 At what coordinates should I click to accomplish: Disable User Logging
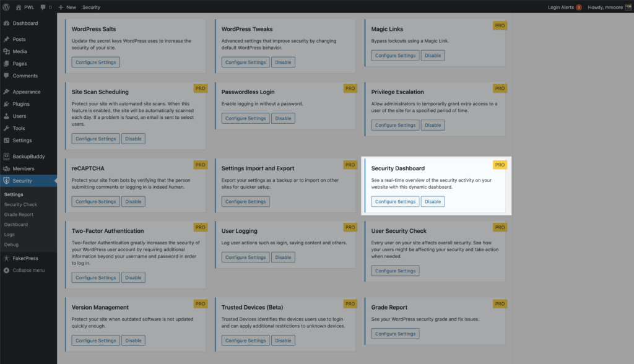pos(283,258)
